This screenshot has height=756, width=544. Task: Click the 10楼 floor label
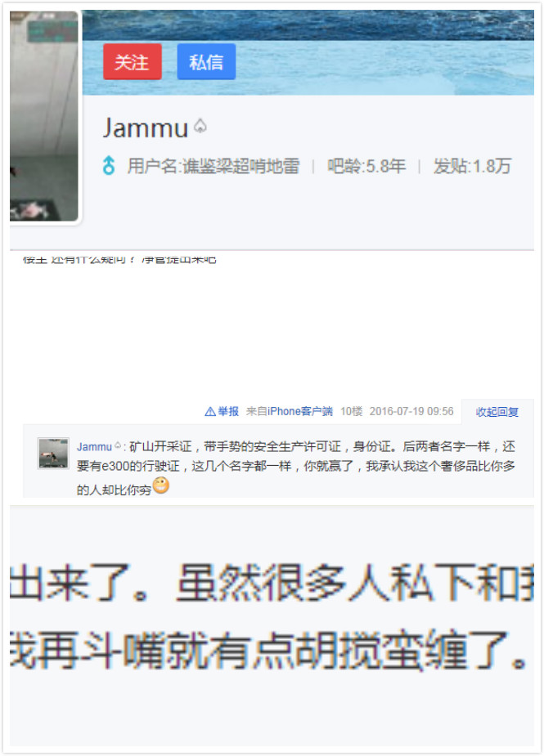pyautogui.click(x=351, y=411)
